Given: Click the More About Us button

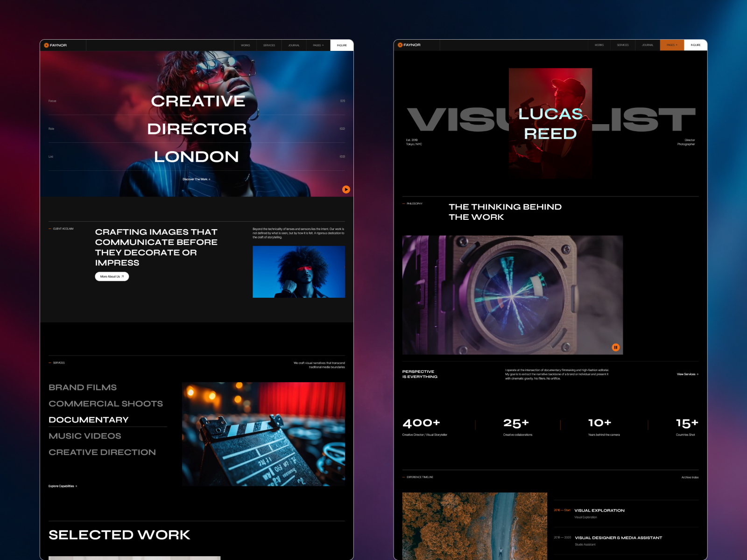Looking at the screenshot, I should pyautogui.click(x=112, y=276).
